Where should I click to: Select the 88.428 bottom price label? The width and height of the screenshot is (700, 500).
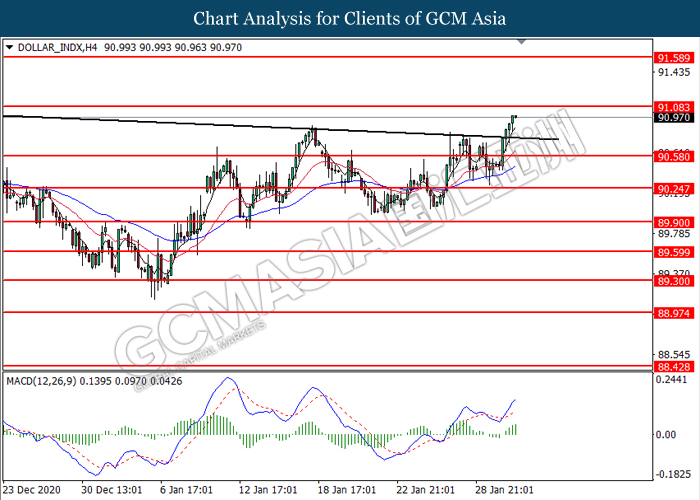tap(673, 367)
